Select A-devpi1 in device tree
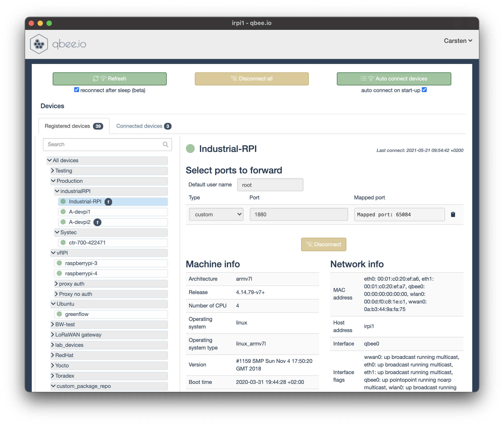Viewport: 504px width, 425px height. coord(113,212)
